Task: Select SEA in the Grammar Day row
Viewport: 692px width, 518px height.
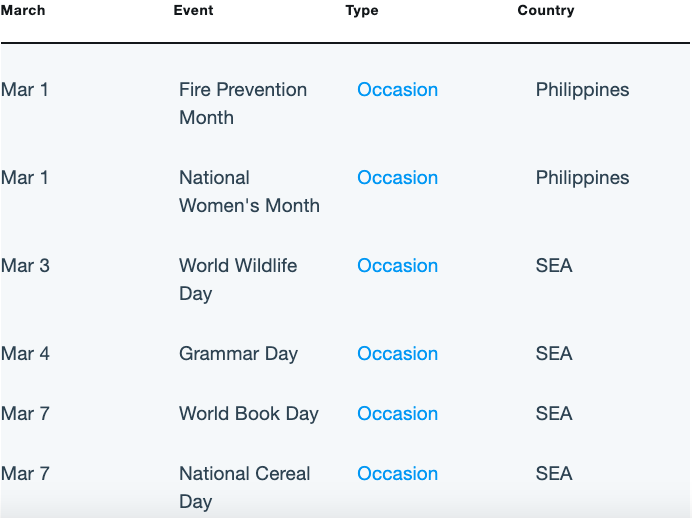Action: tap(554, 353)
